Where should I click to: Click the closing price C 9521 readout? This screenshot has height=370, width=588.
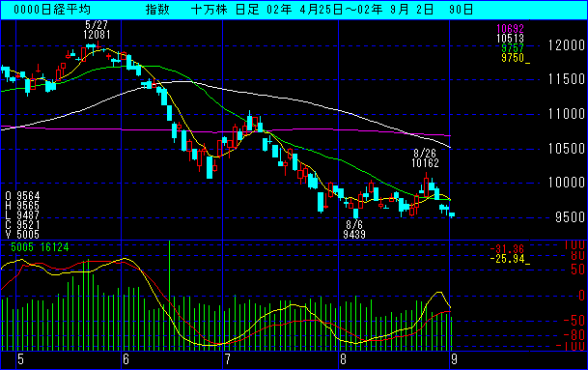click(x=22, y=225)
